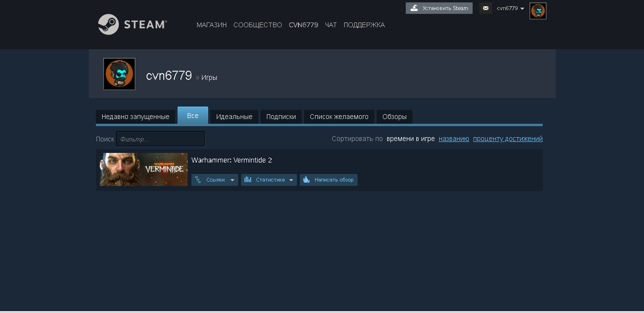Open the Список желаемого tab
Screen dimensions: 644x313
339,117
